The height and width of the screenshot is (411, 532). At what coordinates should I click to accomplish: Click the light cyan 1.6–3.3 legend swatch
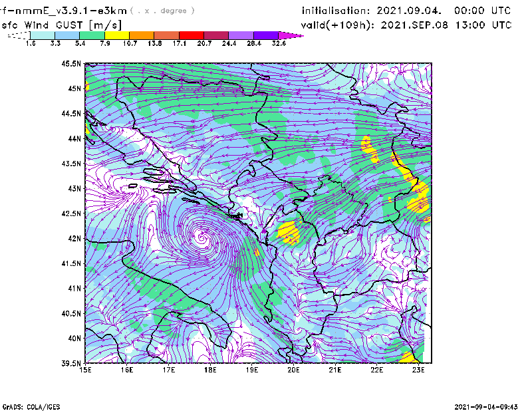tap(43, 35)
